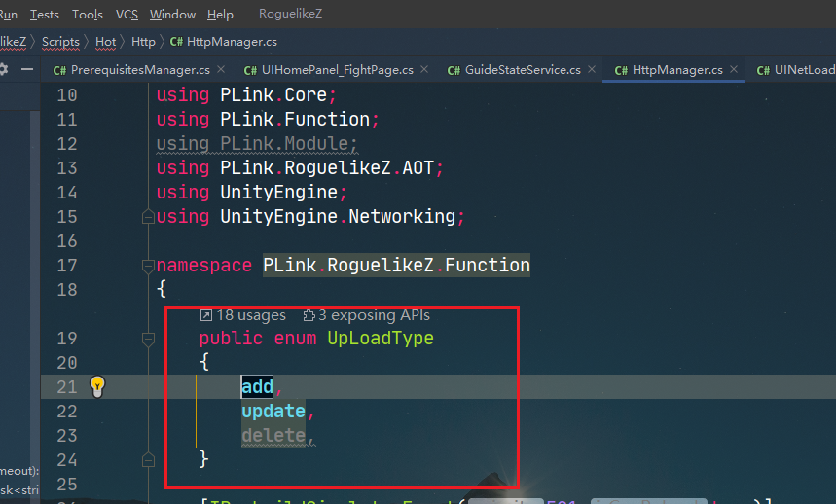This screenshot has width=836, height=504.
Task: Click C# icon on GuideStateService.cs tab
Action: pyautogui.click(x=454, y=70)
